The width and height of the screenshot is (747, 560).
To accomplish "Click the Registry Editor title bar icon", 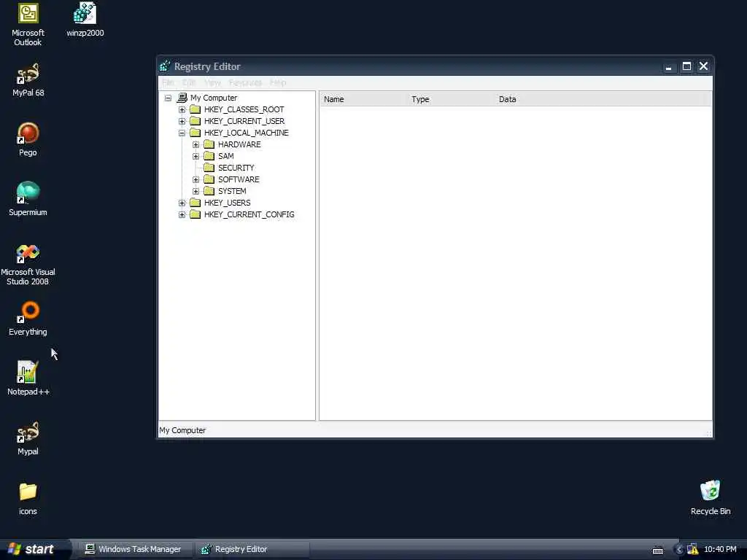I will tap(165, 66).
